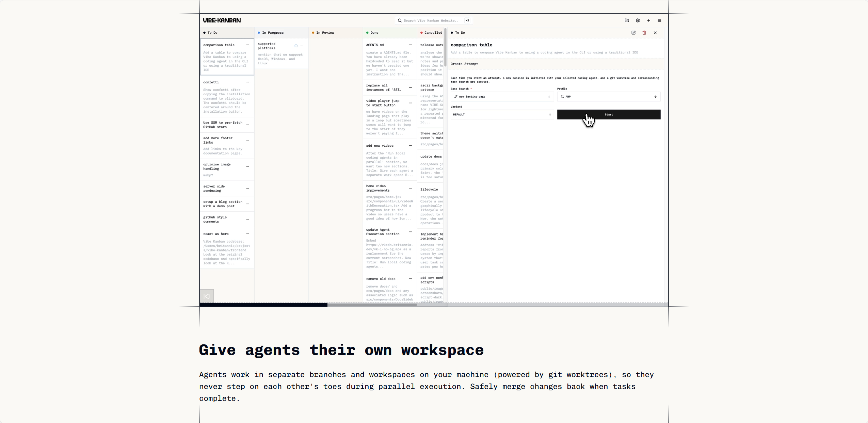Open more menu on remove old docs card
This screenshot has width=868, height=423.
pos(411,279)
